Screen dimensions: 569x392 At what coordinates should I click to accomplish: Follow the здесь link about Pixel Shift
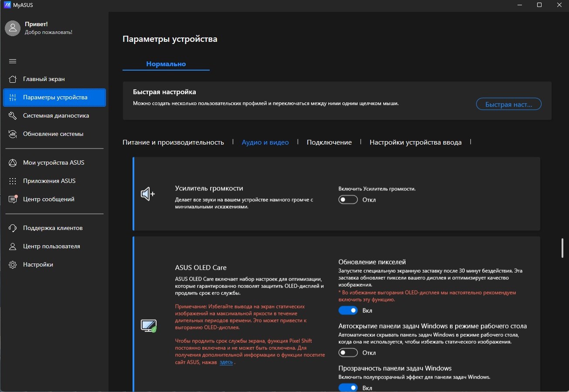pyautogui.click(x=226, y=362)
